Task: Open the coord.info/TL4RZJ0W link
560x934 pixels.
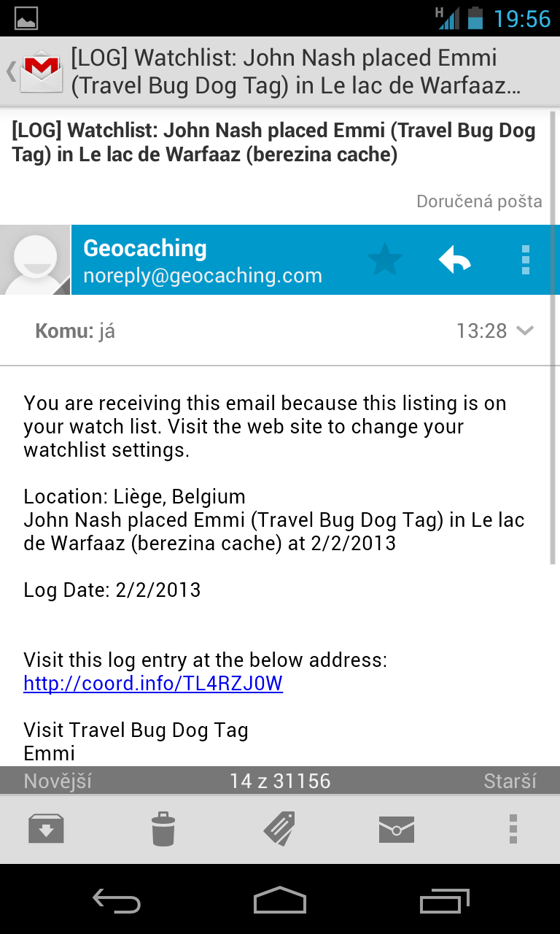Action: click(153, 684)
